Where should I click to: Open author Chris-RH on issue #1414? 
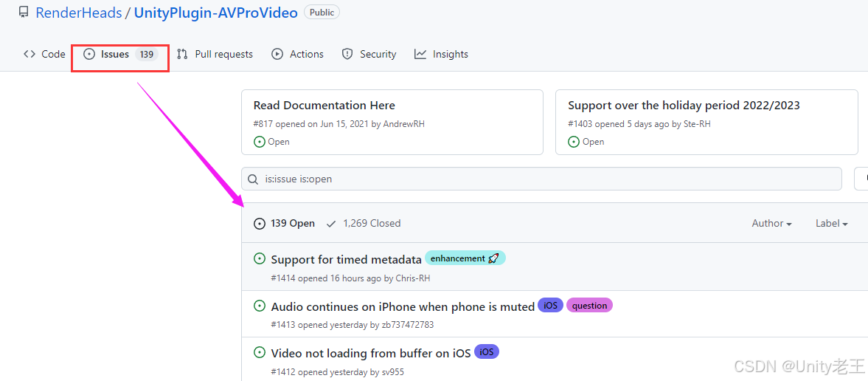coord(413,278)
